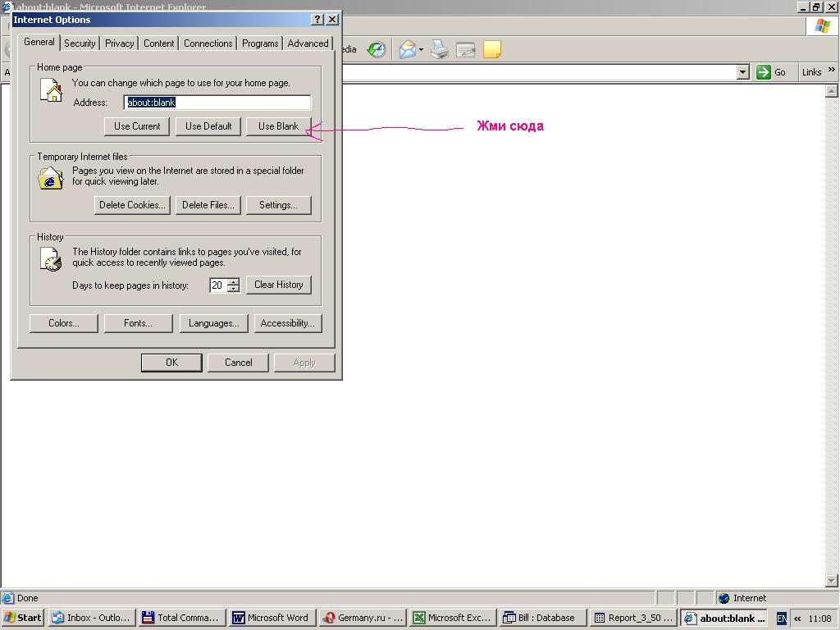
Task: Click the page's vertical scrollbar down arrow
Action: tap(830, 582)
